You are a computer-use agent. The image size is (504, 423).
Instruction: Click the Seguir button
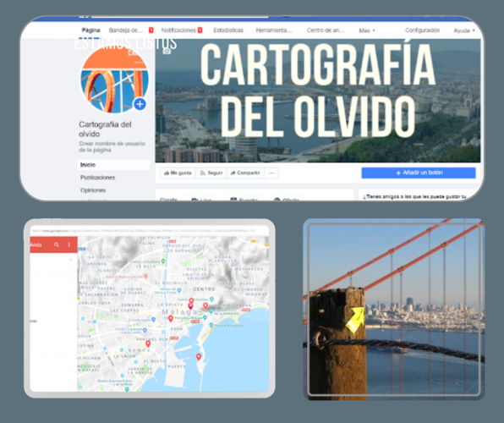pos(211,173)
